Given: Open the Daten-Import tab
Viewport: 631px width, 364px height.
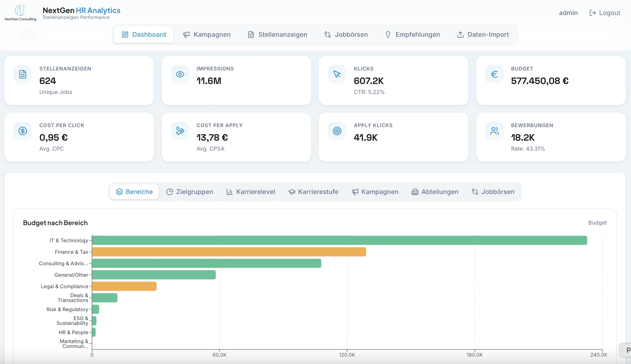Looking at the screenshot, I should [x=483, y=34].
